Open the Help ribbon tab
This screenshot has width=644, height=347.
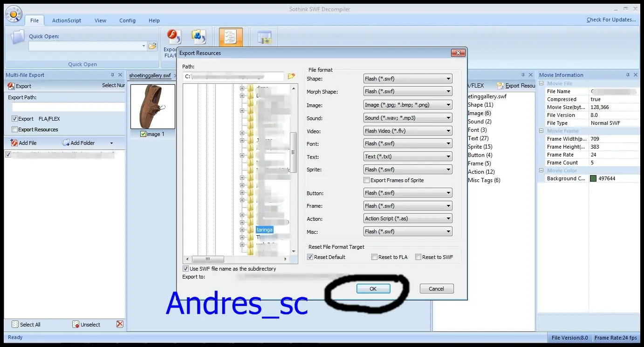click(154, 20)
